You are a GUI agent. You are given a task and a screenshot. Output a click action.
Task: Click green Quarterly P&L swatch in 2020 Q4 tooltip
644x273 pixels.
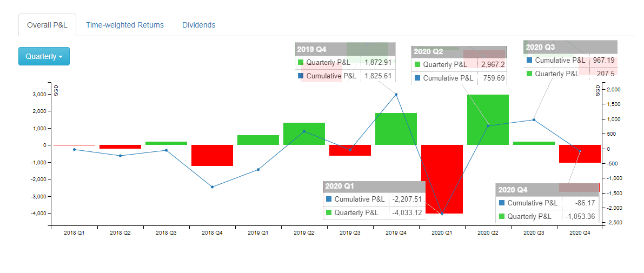click(502, 217)
